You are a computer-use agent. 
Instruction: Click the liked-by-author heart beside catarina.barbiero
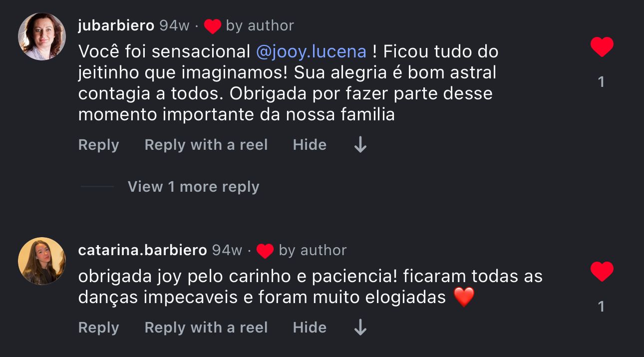pos(265,251)
